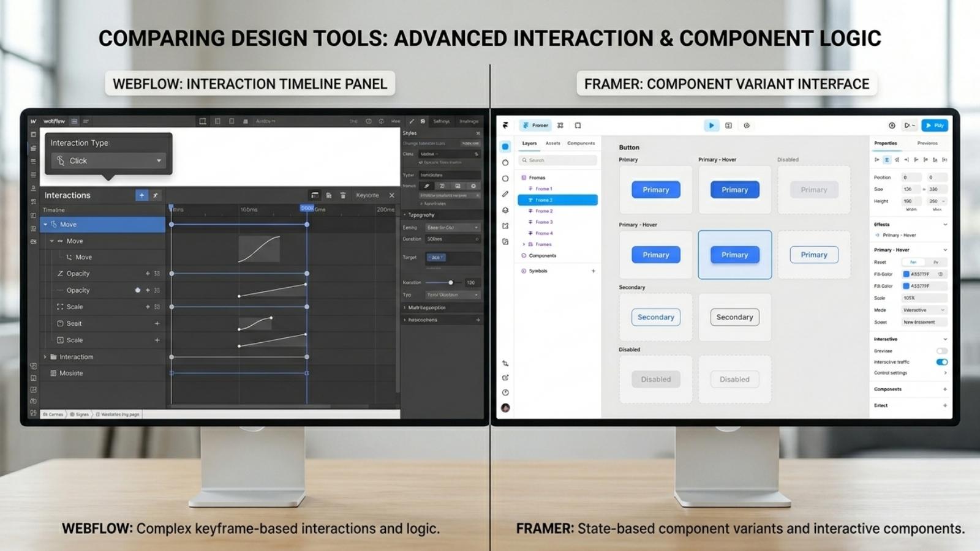Select the highlighted Primary hover variant card

tap(734, 255)
